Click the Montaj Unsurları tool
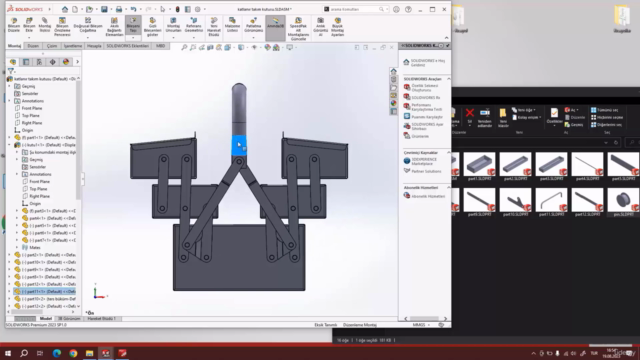The height and width of the screenshot is (360, 640). click(x=173, y=26)
